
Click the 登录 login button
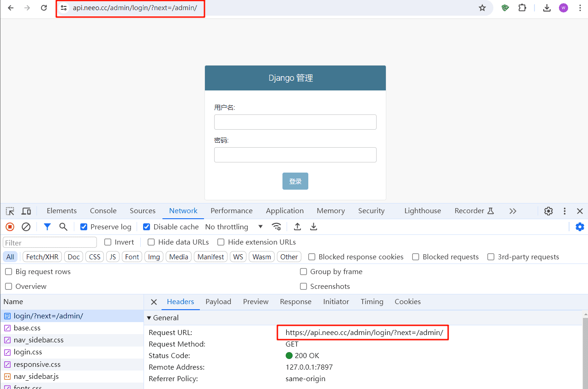(295, 181)
